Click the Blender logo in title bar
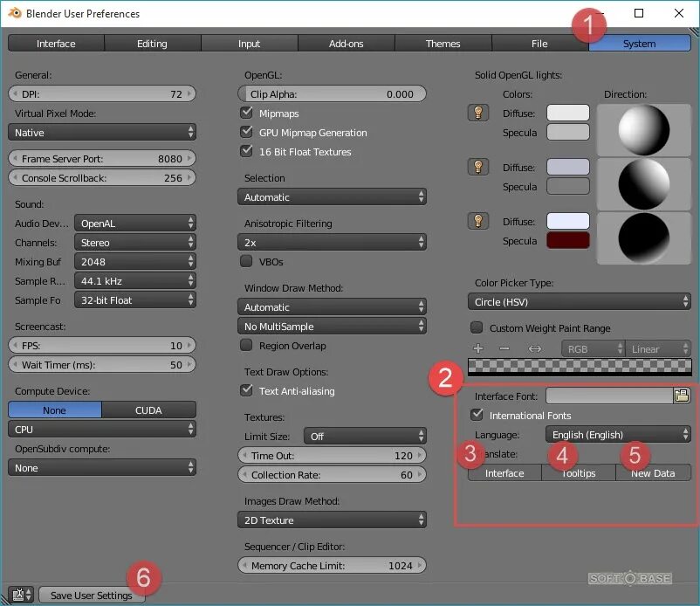 [15, 13]
